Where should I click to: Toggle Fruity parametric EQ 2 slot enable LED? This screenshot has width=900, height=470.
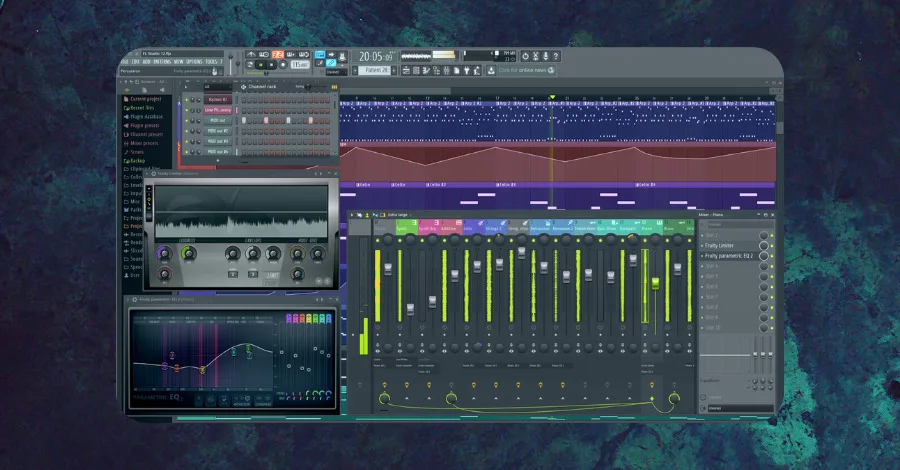point(772,256)
